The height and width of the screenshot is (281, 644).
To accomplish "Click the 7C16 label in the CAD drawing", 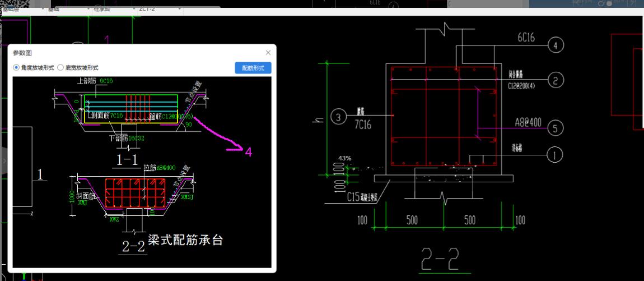I will 363,125.
